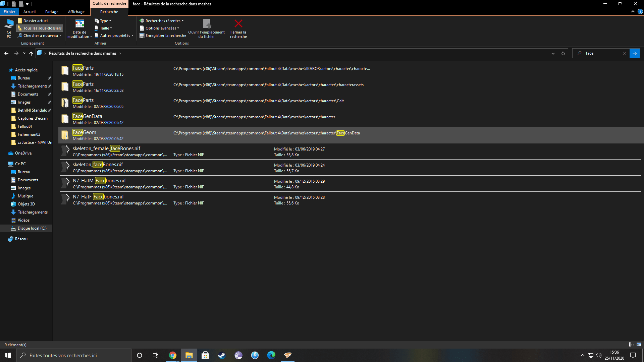Viewport: 644px width, 362px height.
Task: Open Autres propriétés dropdown
Action: click(114, 36)
